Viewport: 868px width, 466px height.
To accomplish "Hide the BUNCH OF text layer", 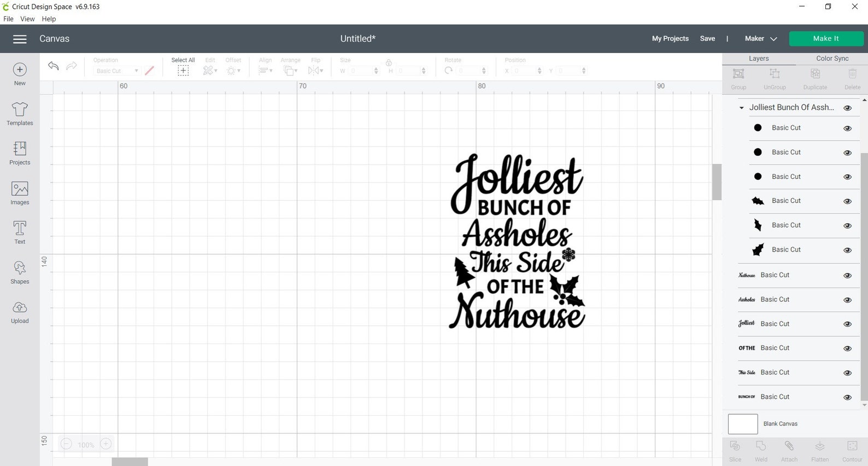I will (847, 397).
